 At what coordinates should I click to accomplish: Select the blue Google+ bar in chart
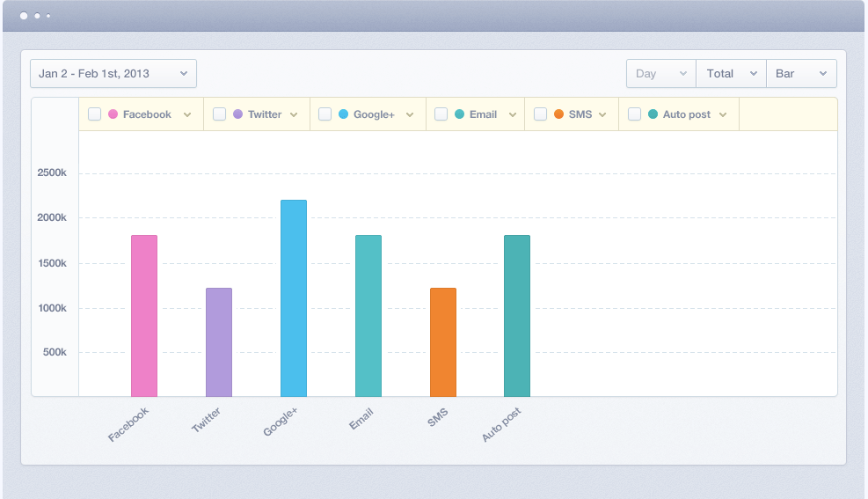294,298
